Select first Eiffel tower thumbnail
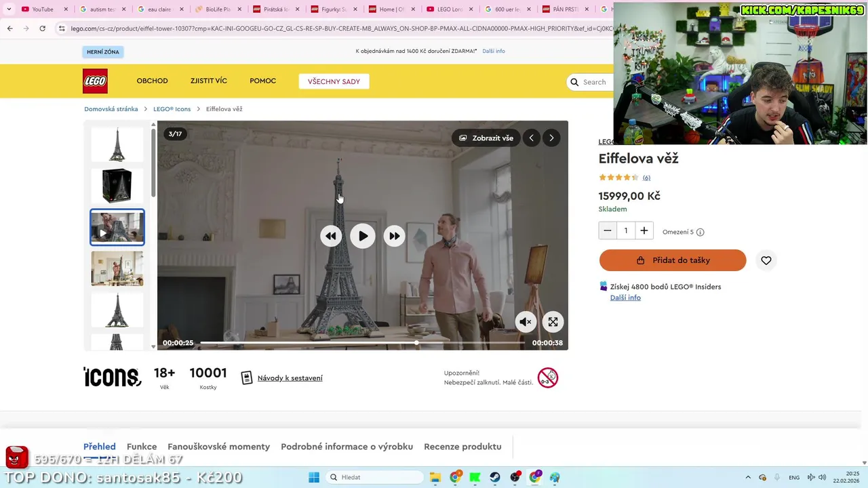Viewport: 868px width, 488px height. pos(117,144)
